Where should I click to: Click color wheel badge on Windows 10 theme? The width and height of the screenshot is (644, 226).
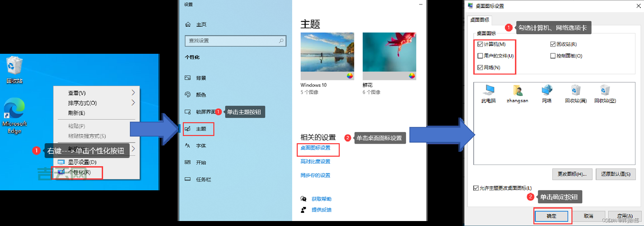click(350, 75)
